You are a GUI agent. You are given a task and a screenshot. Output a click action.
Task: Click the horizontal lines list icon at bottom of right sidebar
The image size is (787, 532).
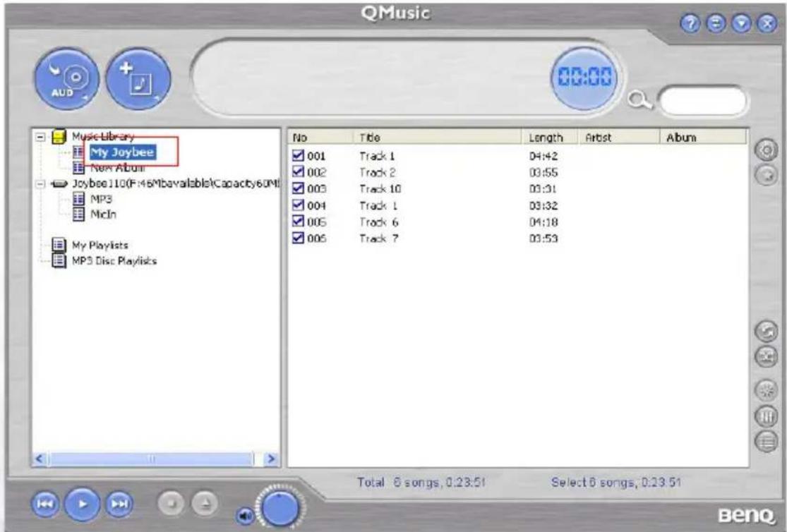coord(766,441)
